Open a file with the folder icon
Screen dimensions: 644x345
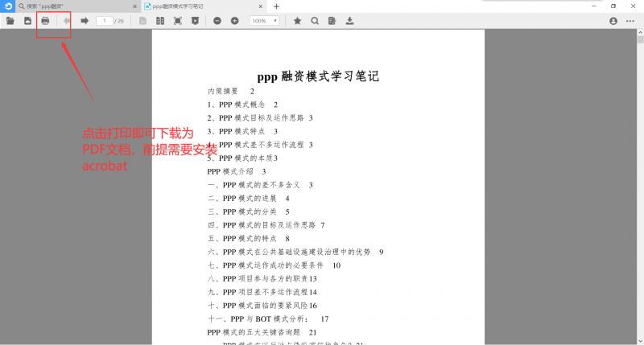10,21
